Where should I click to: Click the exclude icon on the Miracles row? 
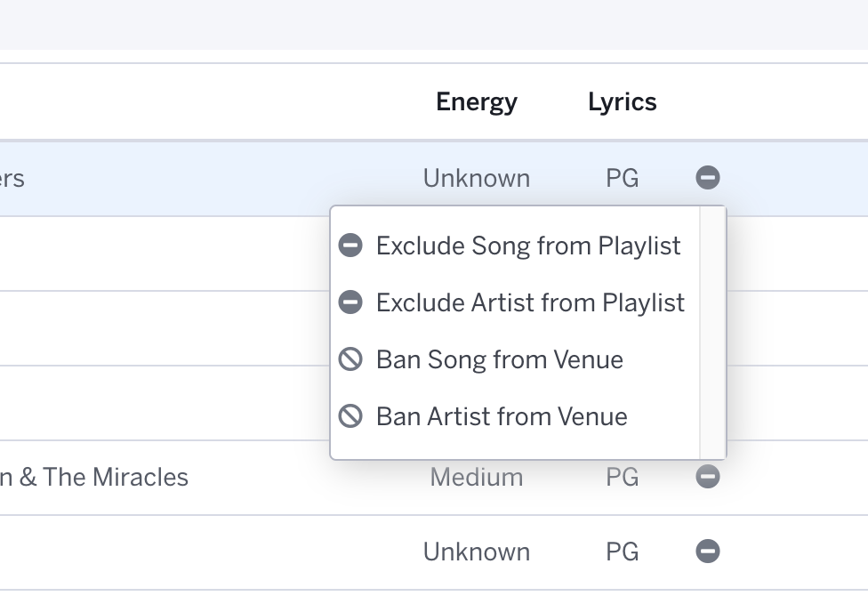coord(707,477)
